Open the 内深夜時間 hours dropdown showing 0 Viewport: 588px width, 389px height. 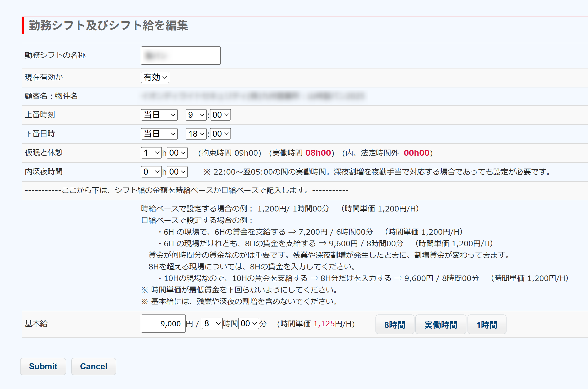tap(151, 172)
